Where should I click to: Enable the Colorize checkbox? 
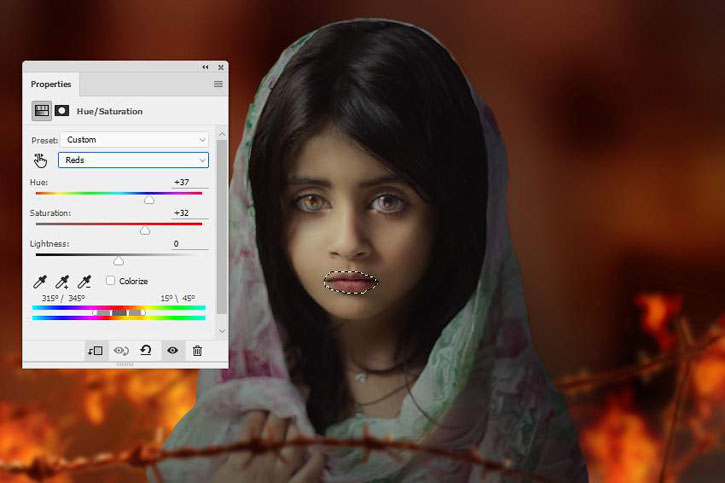click(111, 281)
